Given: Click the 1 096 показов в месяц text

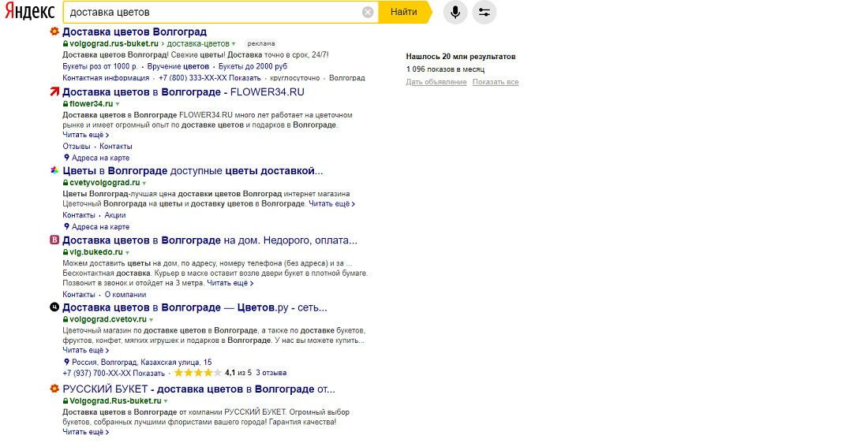Looking at the screenshot, I should 445,69.
